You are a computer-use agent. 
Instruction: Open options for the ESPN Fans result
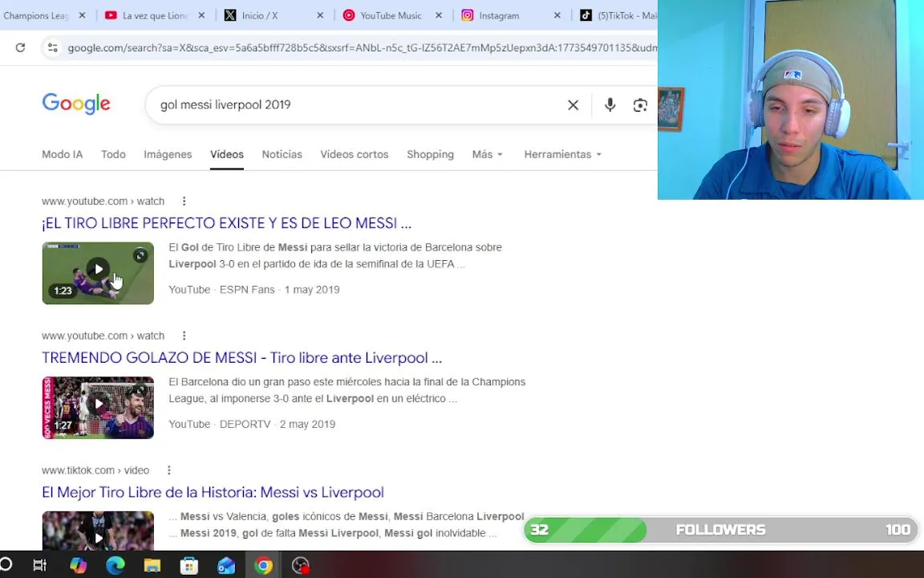[184, 201]
